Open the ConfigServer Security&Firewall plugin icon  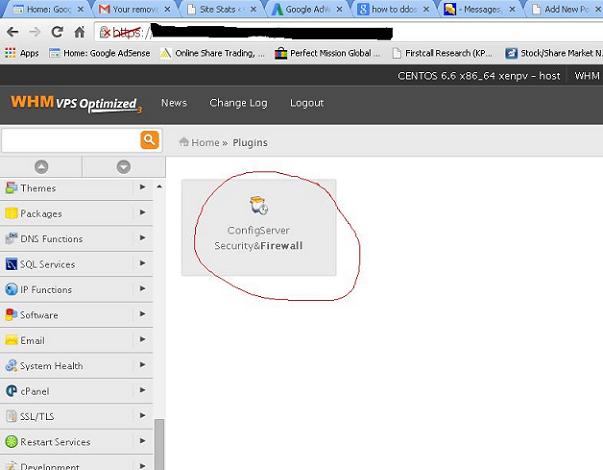point(258,205)
